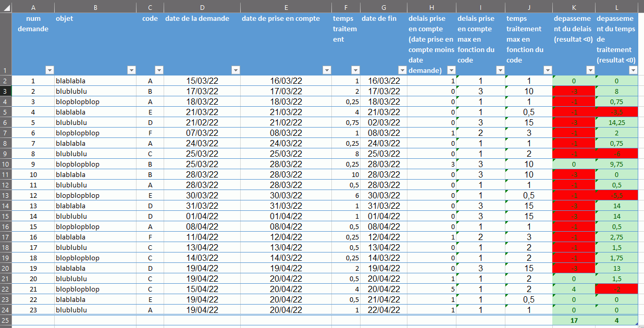The height and width of the screenshot is (328, 644).
Task: Open the filter dropdown for 'num demande'
Action: click(49, 70)
